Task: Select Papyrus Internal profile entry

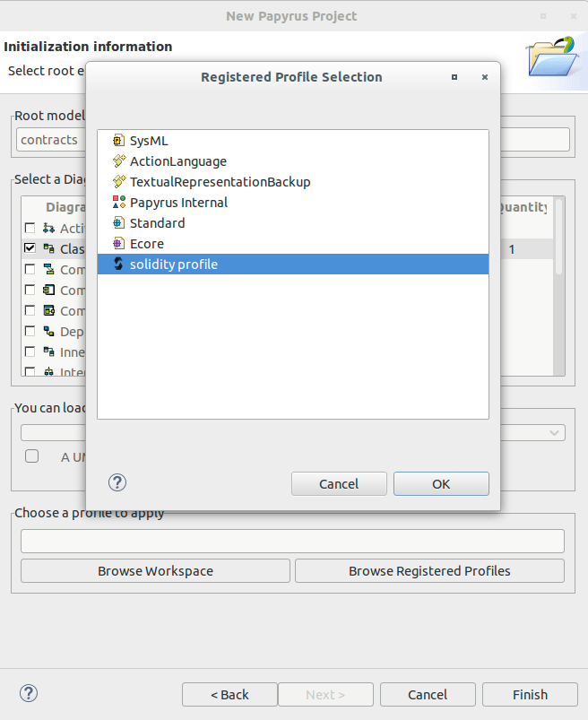Action: click(293, 203)
